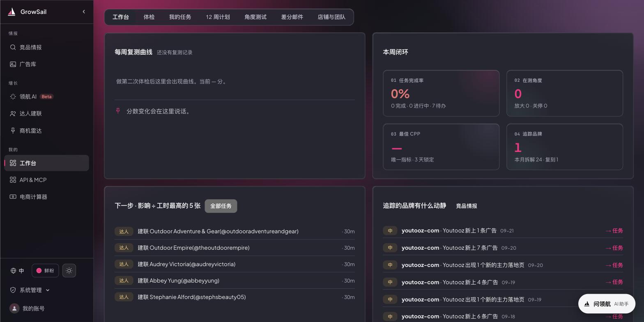Open 领航 AI sparkle icon
The height and width of the screenshot is (322, 644).
coord(13,97)
